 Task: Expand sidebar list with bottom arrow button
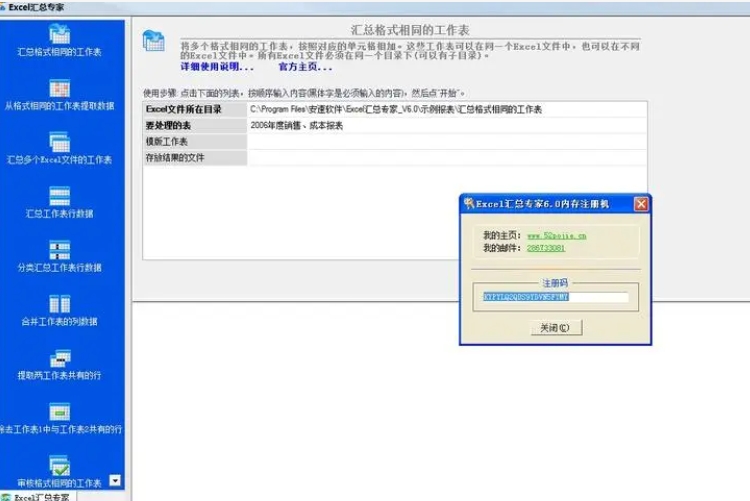[x=115, y=480]
